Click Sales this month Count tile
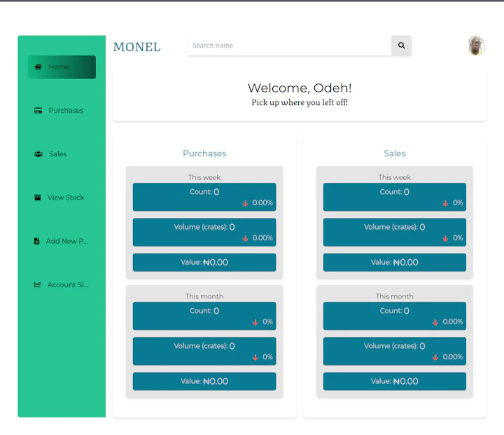Screen dimensions: 504x435 coord(394,316)
